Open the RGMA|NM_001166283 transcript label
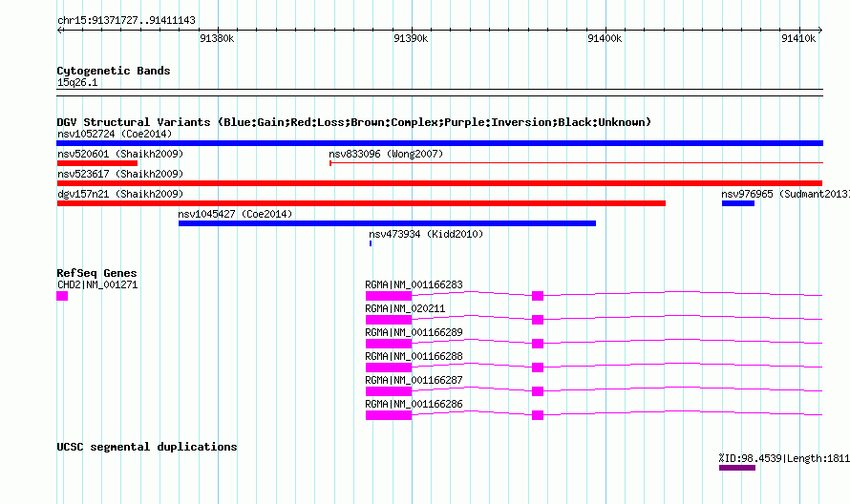 [x=414, y=285]
